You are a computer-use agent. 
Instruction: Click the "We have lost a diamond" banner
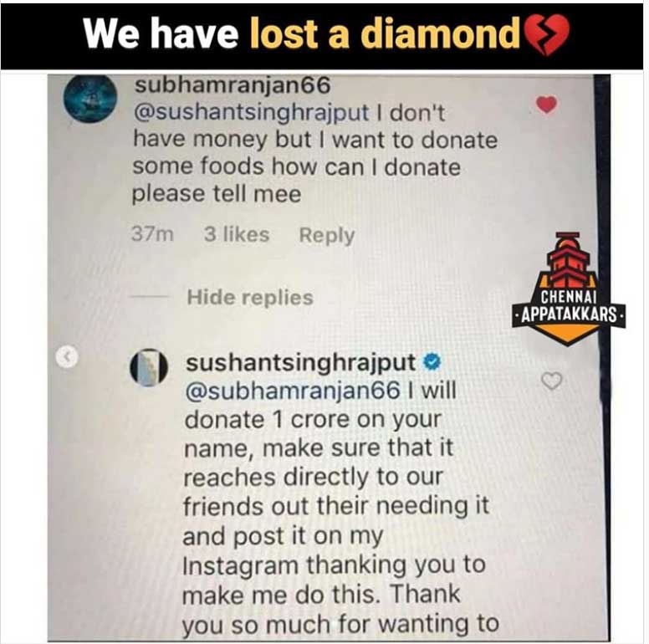pos(322,37)
